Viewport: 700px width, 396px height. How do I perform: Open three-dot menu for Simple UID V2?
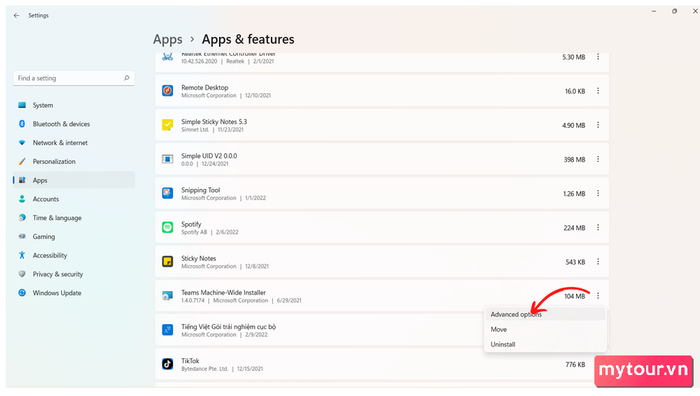tap(598, 159)
